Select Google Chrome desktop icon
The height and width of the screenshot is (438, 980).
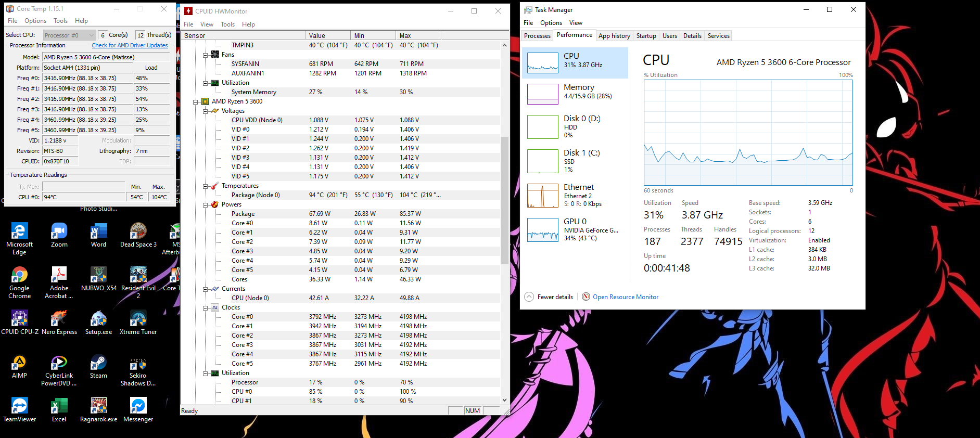(19, 282)
